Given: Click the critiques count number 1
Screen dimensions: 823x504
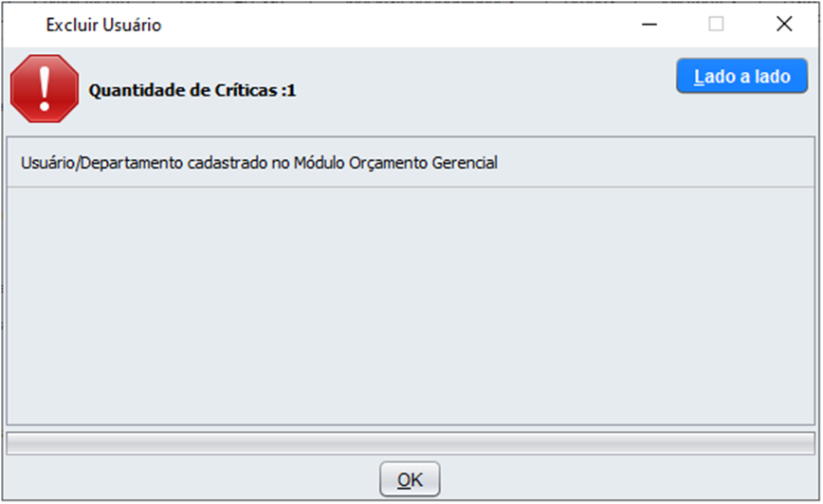Looking at the screenshot, I should pos(291,92).
